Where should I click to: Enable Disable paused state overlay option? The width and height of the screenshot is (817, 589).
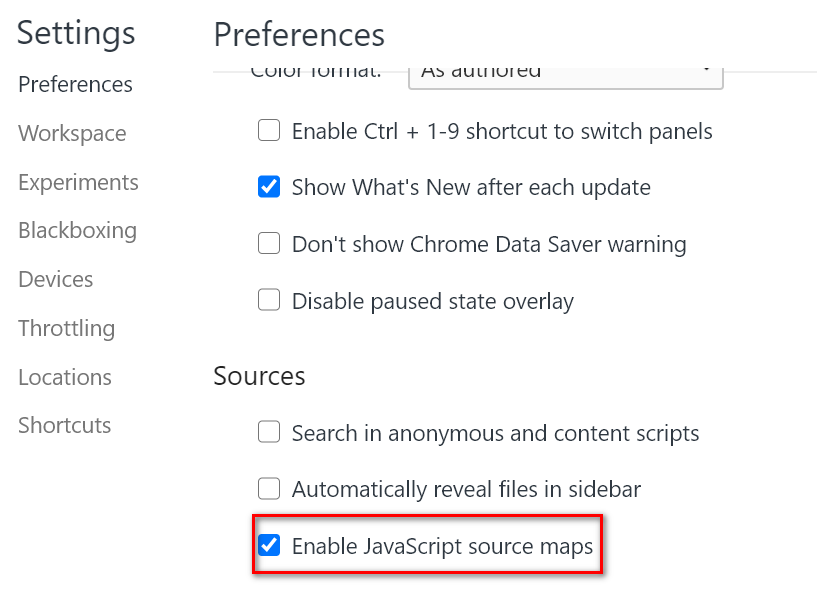click(x=269, y=301)
